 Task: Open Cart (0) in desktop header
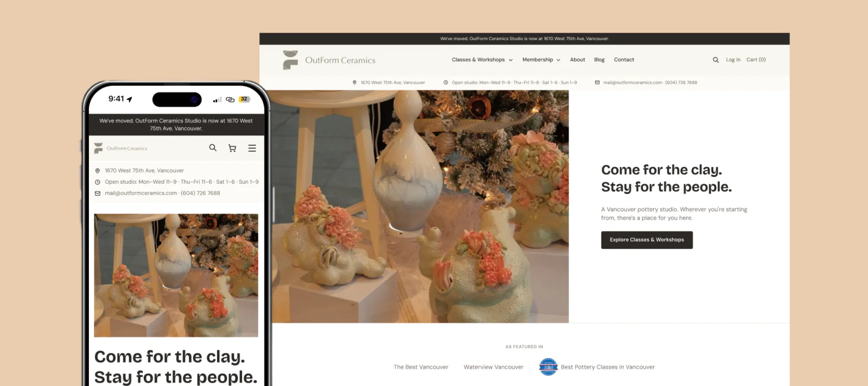pyautogui.click(x=756, y=60)
